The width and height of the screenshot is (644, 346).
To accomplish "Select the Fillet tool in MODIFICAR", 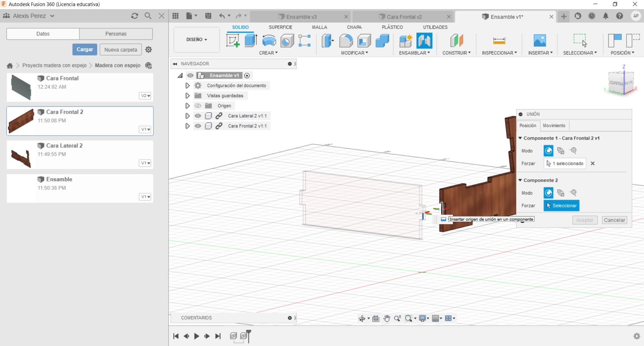I will click(x=346, y=41).
